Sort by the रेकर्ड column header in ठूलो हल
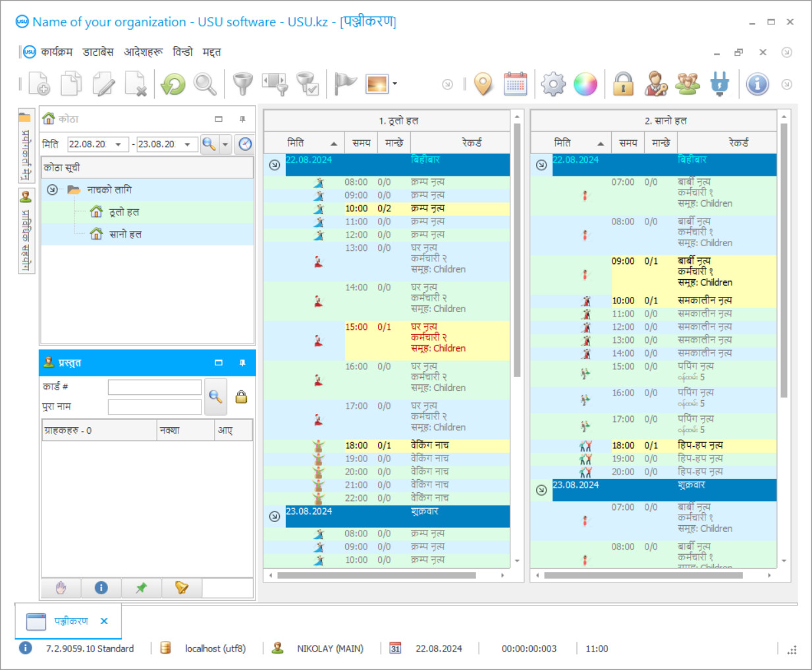Image resolution: width=812 pixels, height=670 pixels. tap(471, 143)
